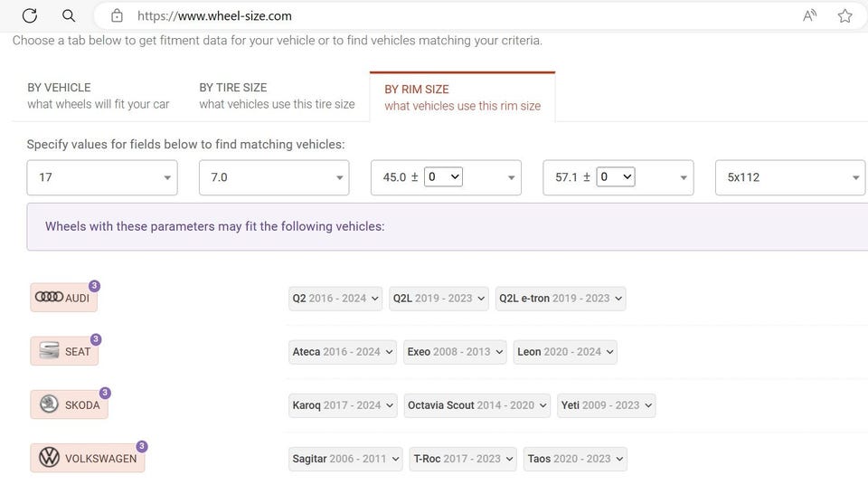868x485 pixels.
Task: Expand the Audi Q2 2016 - 2024 model
Action: click(x=335, y=299)
